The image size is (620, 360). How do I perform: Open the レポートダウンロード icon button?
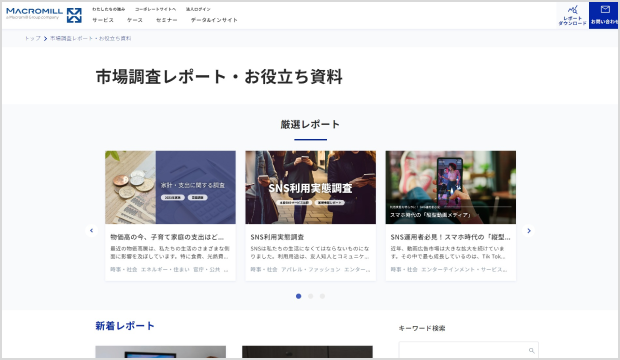pos(572,15)
